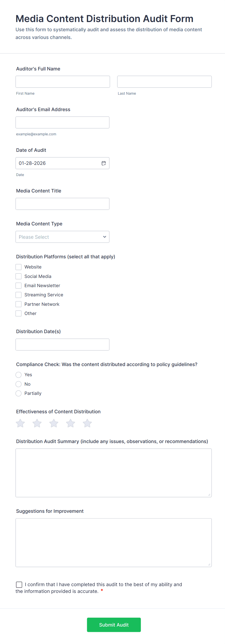The image size is (225, 644).
Task: Open the Media Content Type dropdown
Action: coord(62,237)
